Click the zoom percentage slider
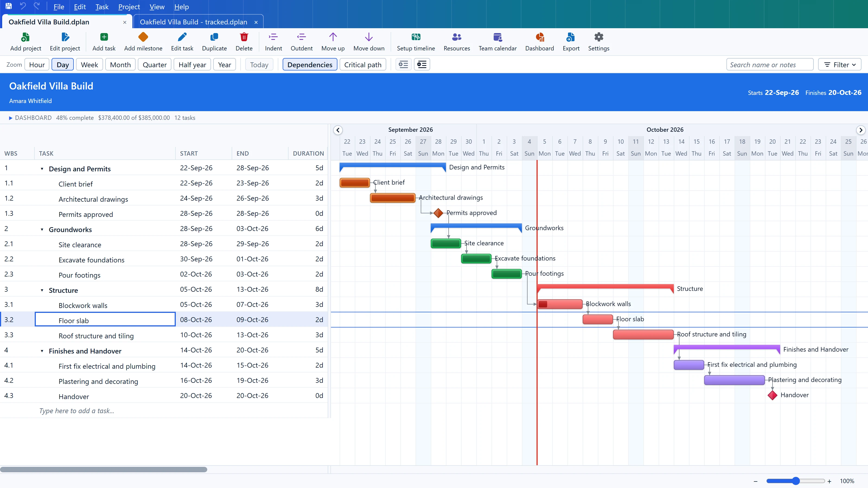868x488 pixels. pyautogui.click(x=796, y=481)
